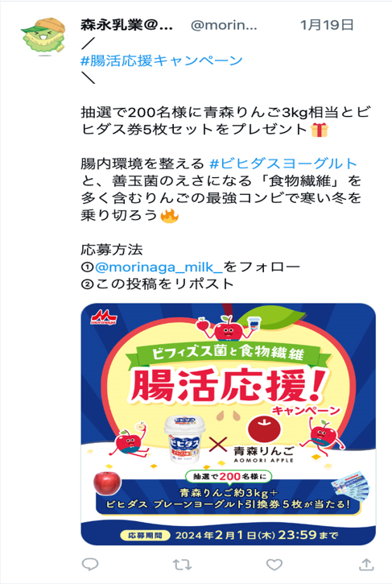Click the gift box emoji after プレゼント
Viewport: 392px width, 584px height.
point(320,130)
